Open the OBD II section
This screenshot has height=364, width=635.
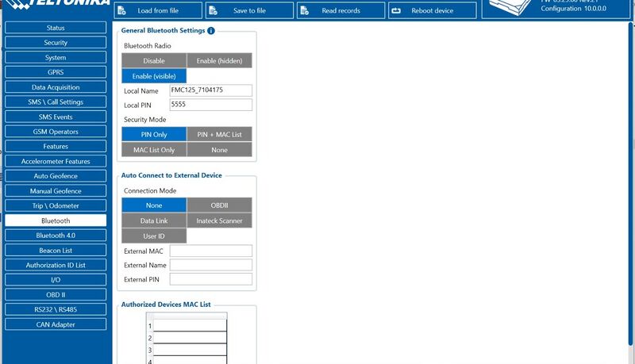pos(56,294)
